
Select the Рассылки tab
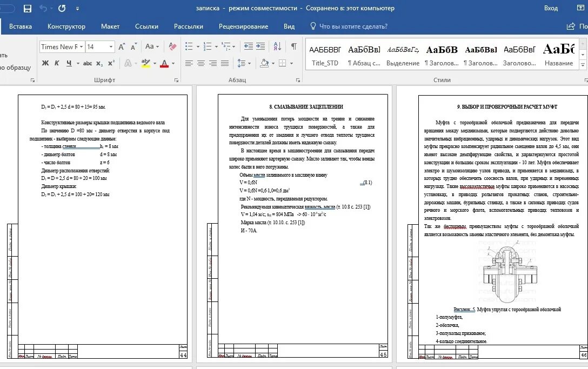click(189, 26)
